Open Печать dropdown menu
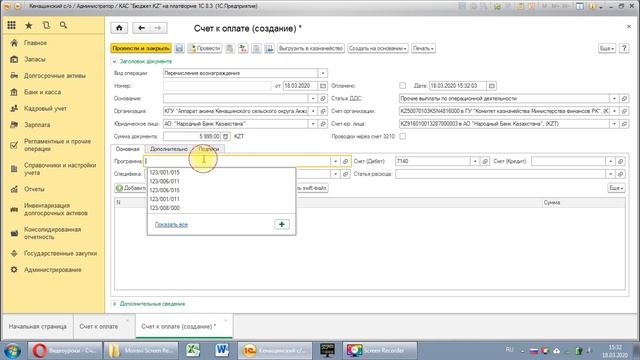640x360 pixels. pos(423,48)
